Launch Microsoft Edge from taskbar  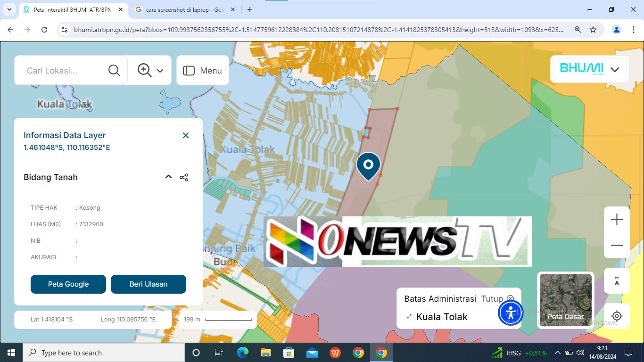click(x=242, y=353)
